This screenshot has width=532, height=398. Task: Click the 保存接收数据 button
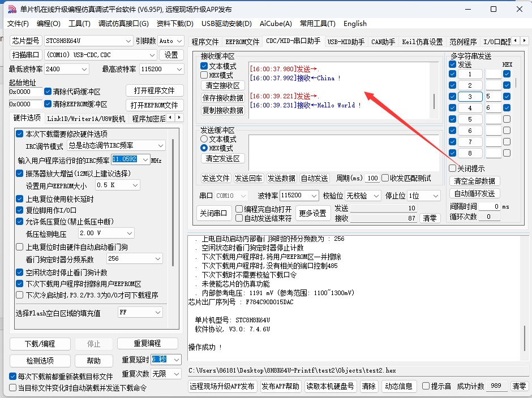[x=222, y=98]
